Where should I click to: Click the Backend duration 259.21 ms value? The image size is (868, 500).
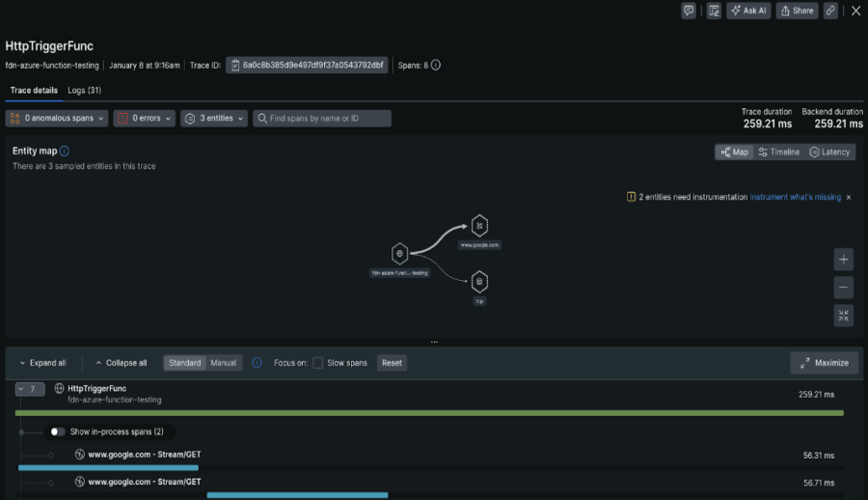point(838,125)
